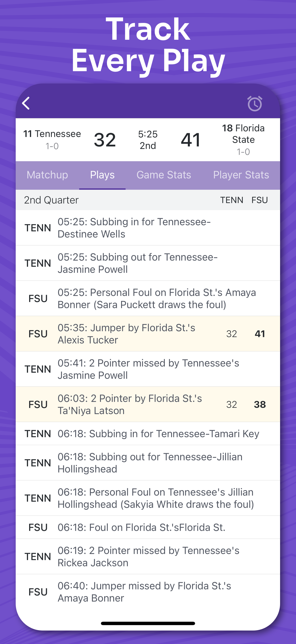Go to the Player Stats tab
This screenshot has width=296, height=644.
click(241, 175)
